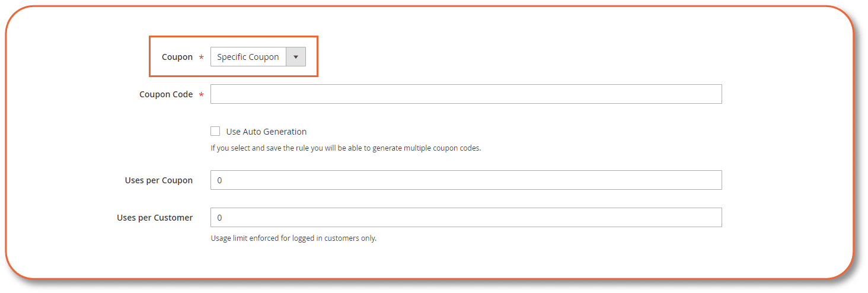Screen dimensions: 868x293
Task: Click into the Uses per Coupon field
Action: coord(465,180)
